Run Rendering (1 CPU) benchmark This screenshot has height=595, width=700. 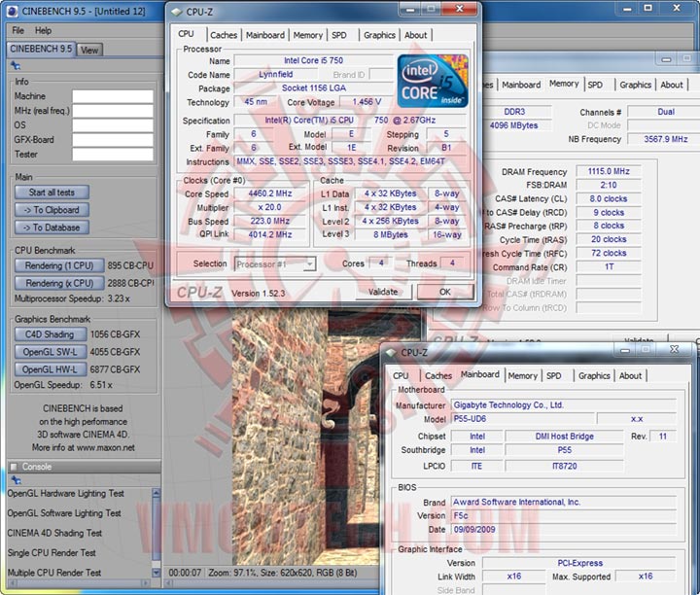(x=59, y=265)
